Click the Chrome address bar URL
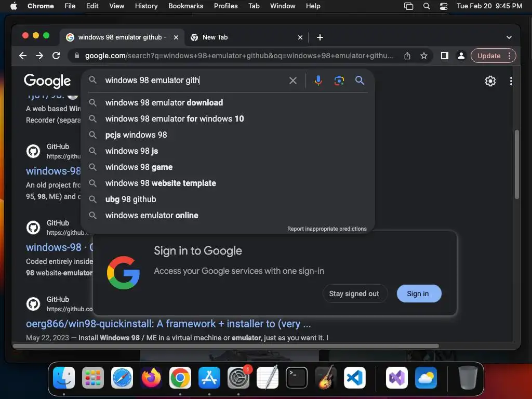The width and height of the screenshot is (532, 399). click(x=239, y=56)
